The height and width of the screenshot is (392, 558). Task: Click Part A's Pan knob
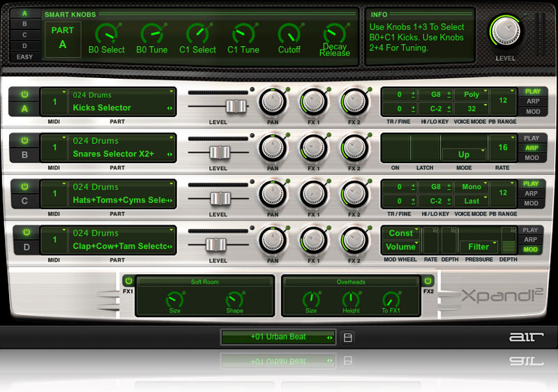(x=272, y=103)
